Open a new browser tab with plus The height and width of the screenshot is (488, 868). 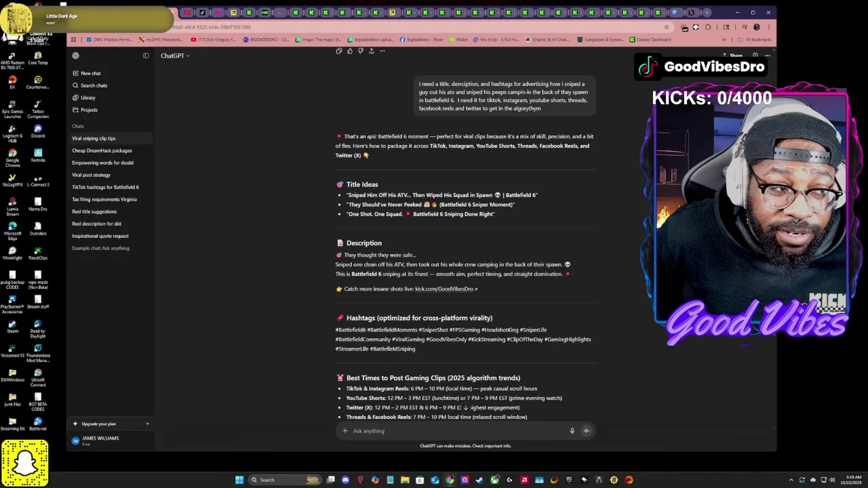(707, 12)
